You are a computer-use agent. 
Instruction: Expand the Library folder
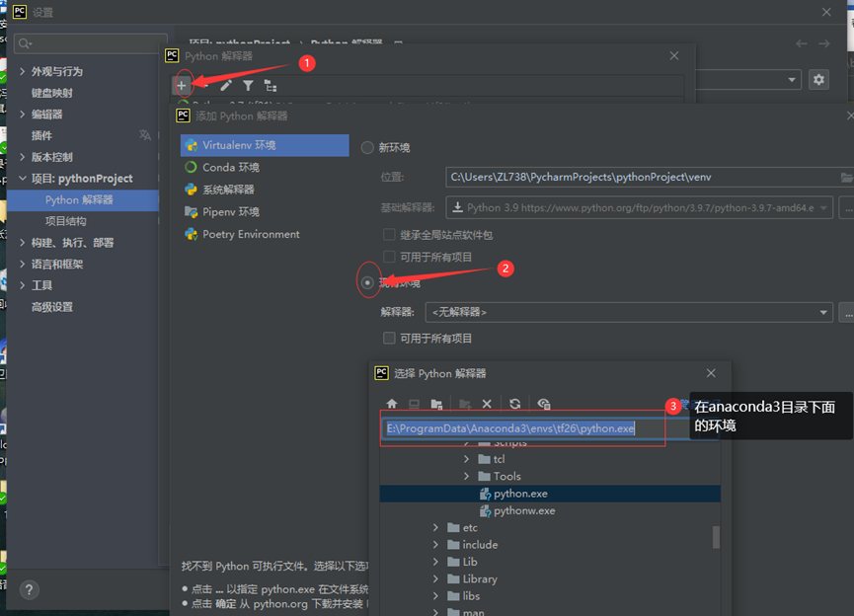(435, 578)
